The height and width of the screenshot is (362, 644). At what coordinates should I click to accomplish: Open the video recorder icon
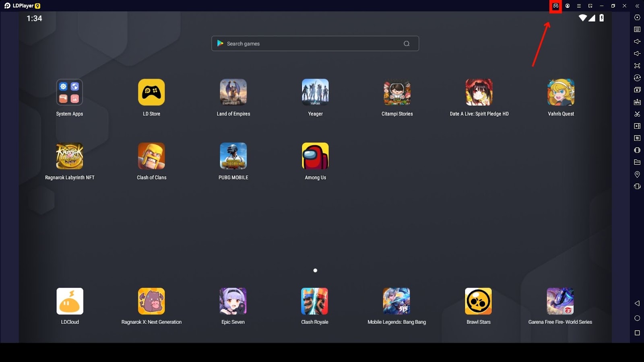[x=637, y=126]
